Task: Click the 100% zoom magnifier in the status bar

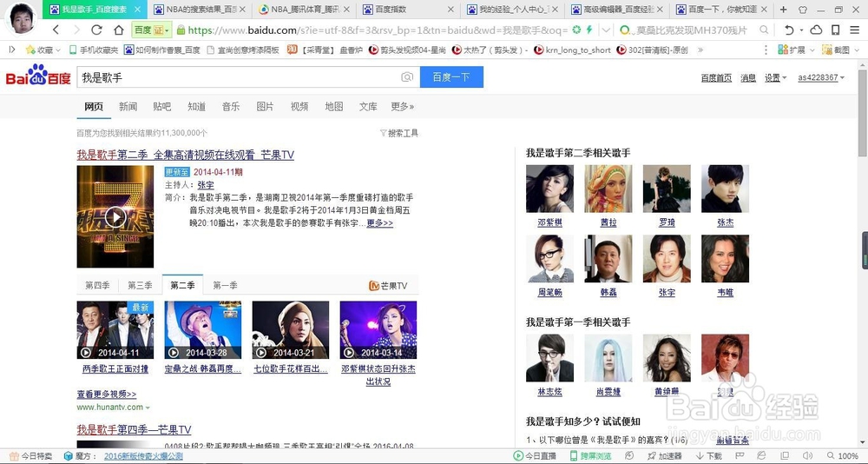Action: click(831, 455)
